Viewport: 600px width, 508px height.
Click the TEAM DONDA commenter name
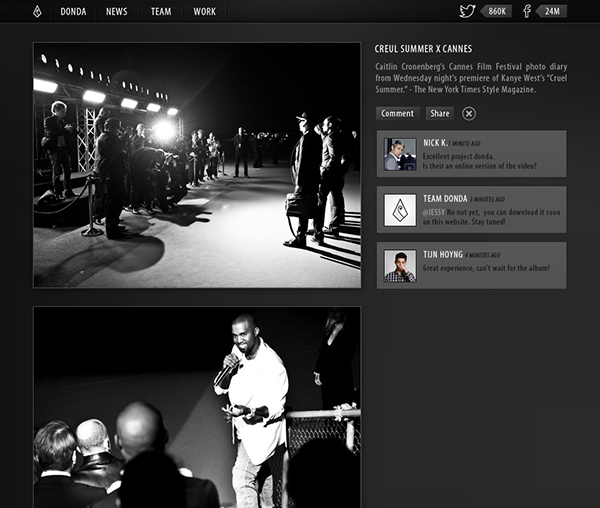tap(445, 199)
